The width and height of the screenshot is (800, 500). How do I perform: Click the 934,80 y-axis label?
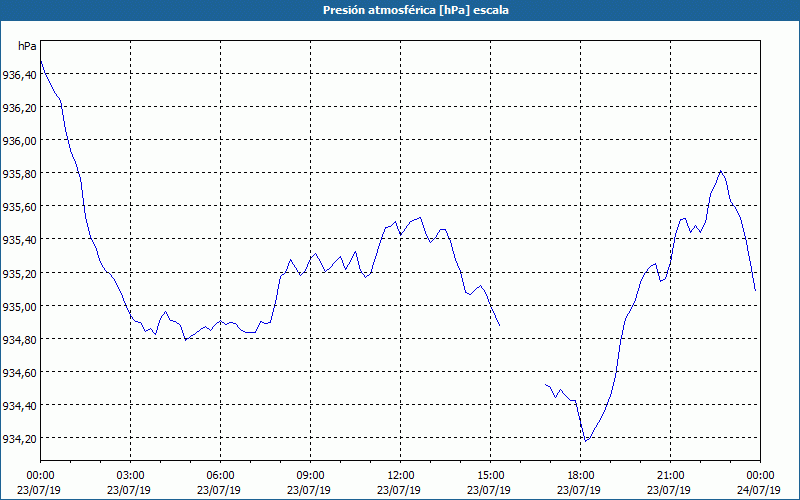(19, 340)
